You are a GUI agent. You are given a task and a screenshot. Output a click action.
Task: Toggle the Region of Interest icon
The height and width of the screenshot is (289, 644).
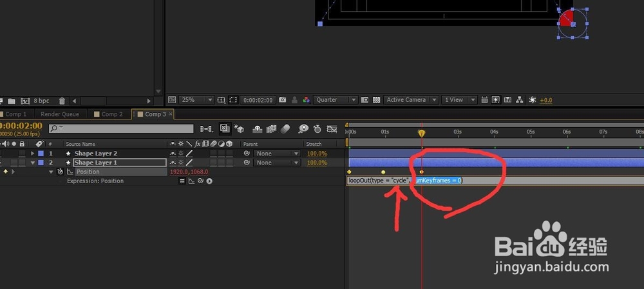coord(365,99)
